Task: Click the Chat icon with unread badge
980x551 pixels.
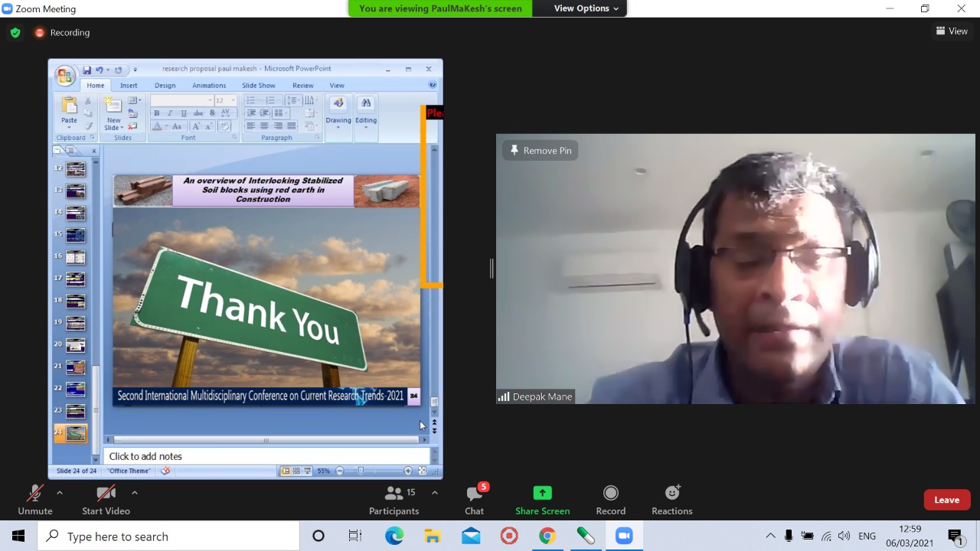Action: tap(474, 494)
